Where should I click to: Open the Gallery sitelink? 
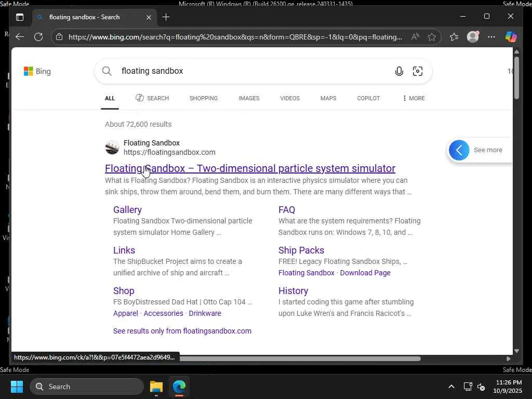[127, 210]
